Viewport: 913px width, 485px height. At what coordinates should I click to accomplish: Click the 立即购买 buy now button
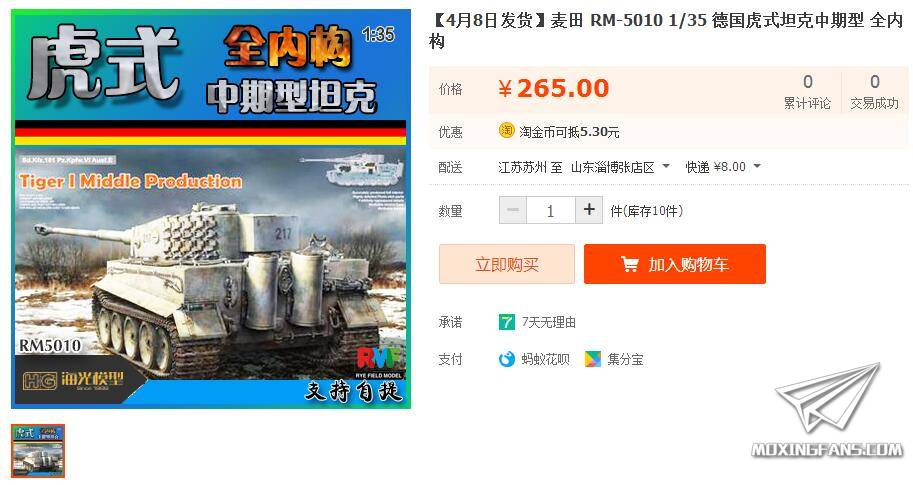point(507,264)
